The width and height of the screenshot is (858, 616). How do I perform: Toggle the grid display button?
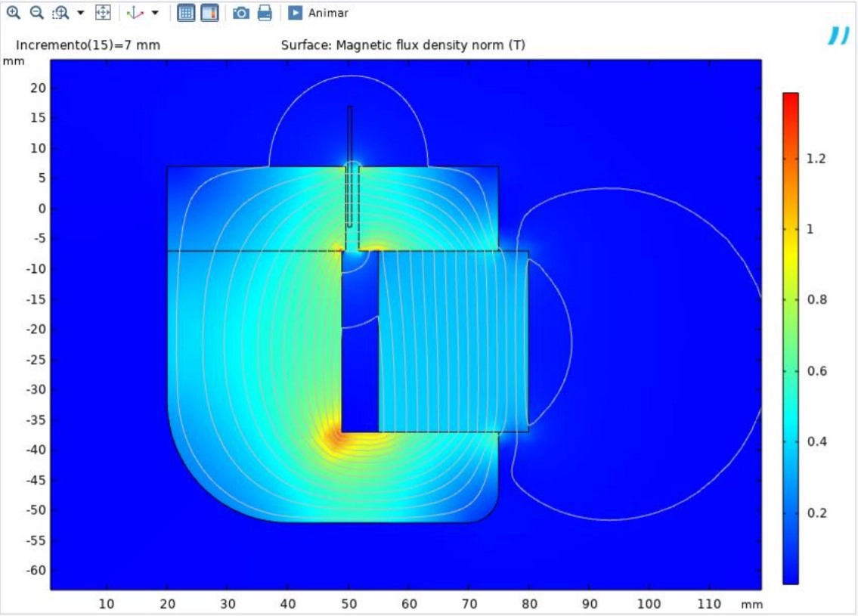point(186,13)
